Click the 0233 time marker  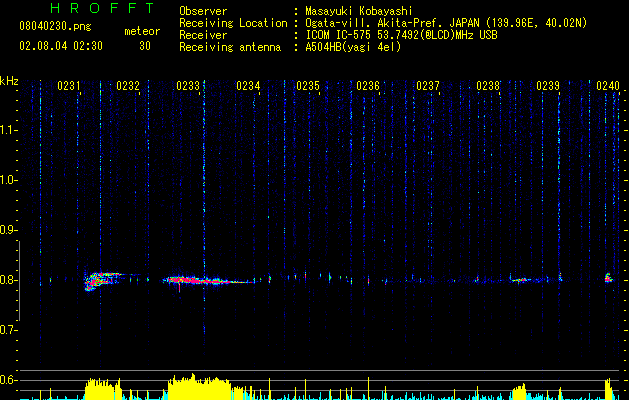click(188, 86)
